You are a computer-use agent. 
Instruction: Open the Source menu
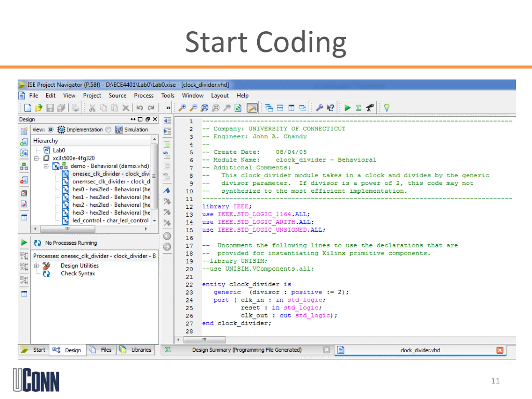coord(117,95)
